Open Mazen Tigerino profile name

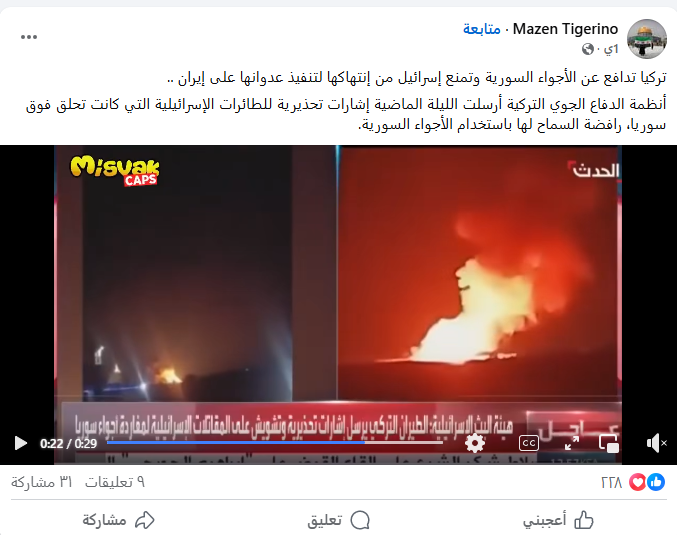click(565, 29)
